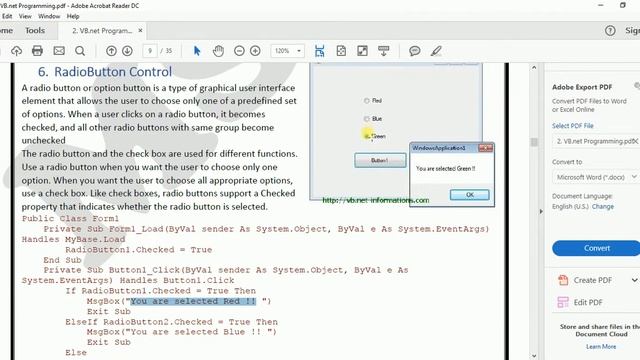Click the 'Adobe Export PDF' panel title
This screenshot has height=360, width=640.
tap(582, 87)
